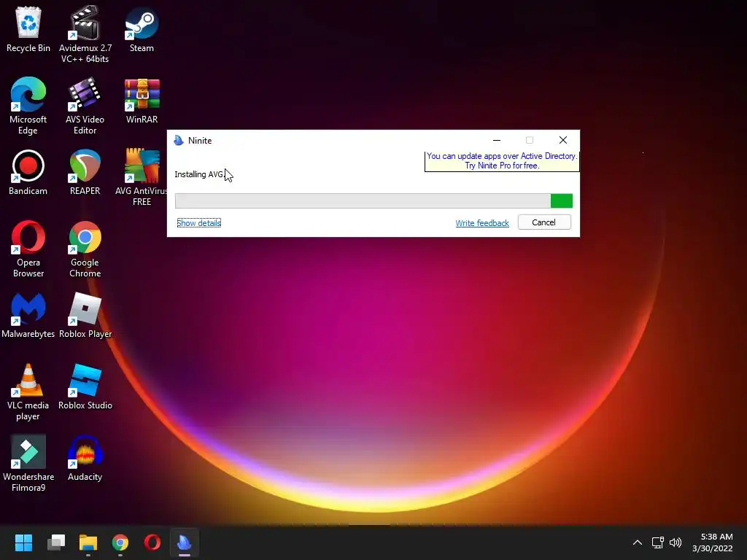Select Roblox Player desktop shortcut
The height and width of the screenshot is (560, 747).
[85, 315]
